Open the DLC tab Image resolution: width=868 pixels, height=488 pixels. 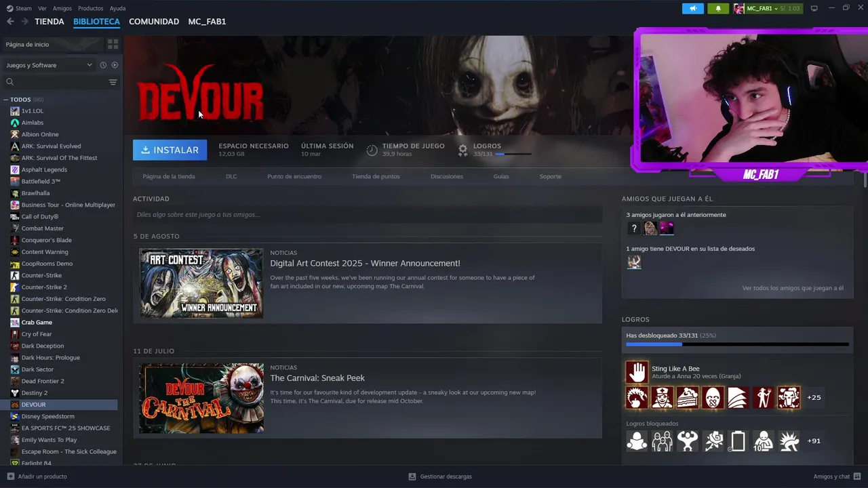(231, 176)
